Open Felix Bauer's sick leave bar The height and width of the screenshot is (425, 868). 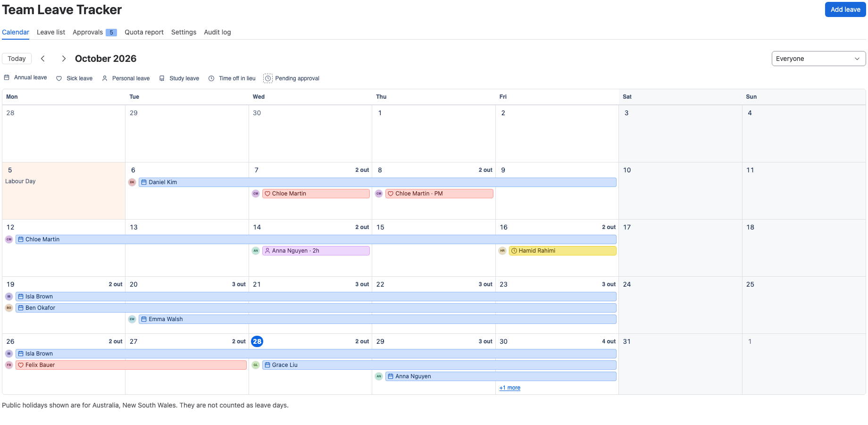131,365
